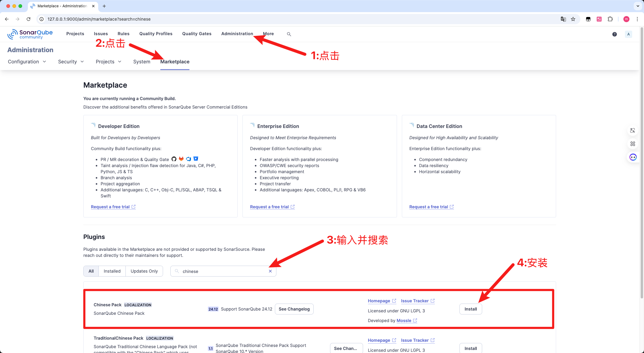Select the Installed plugins filter

pos(112,271)
